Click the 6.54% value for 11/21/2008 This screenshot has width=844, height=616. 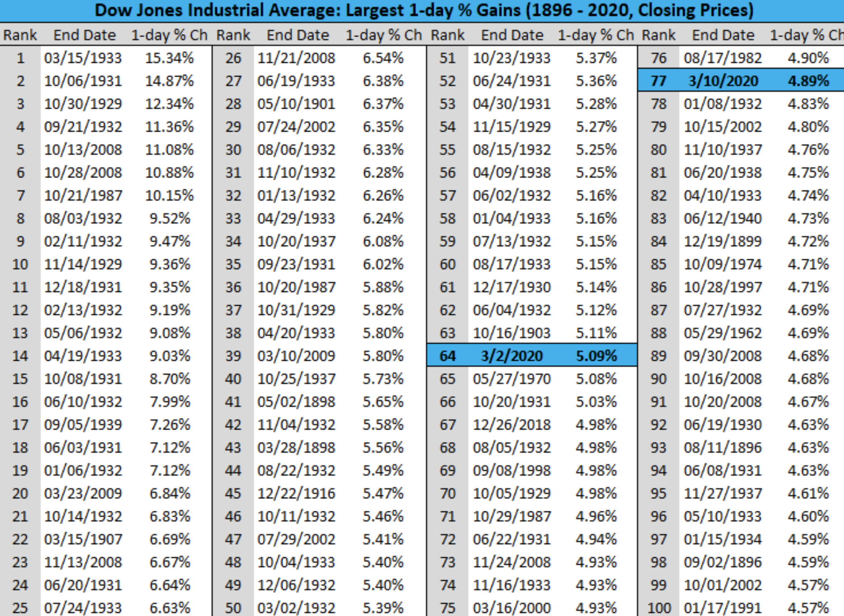click(x=383, y=58)
